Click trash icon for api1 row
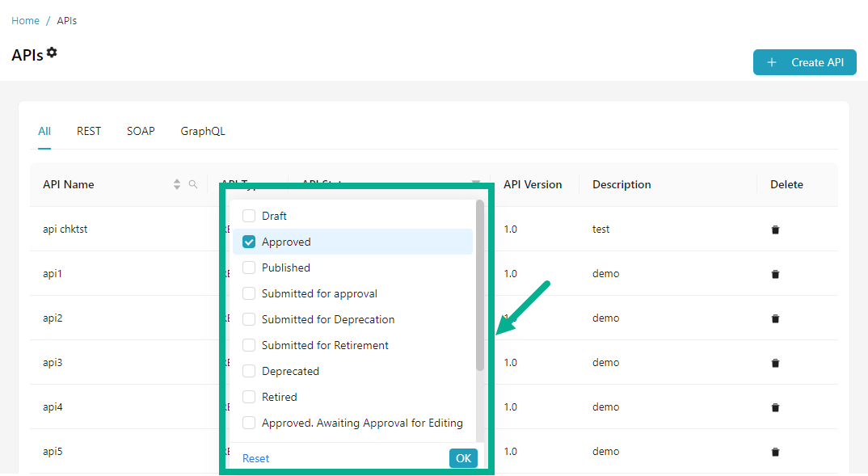 pos(775,274)
